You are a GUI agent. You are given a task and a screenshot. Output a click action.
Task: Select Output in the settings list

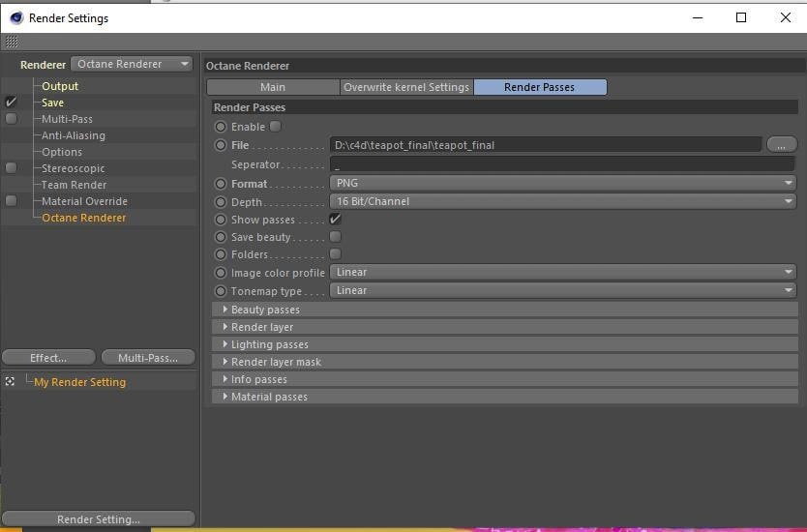click(60, 86)
